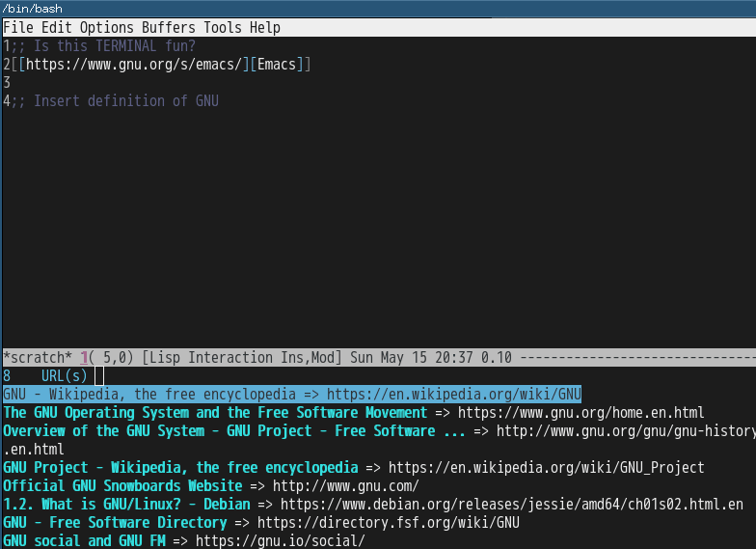Screen dimensions: 756x549
Task: Select GNU - Free Software Directory result
Action: click(260, 523)
